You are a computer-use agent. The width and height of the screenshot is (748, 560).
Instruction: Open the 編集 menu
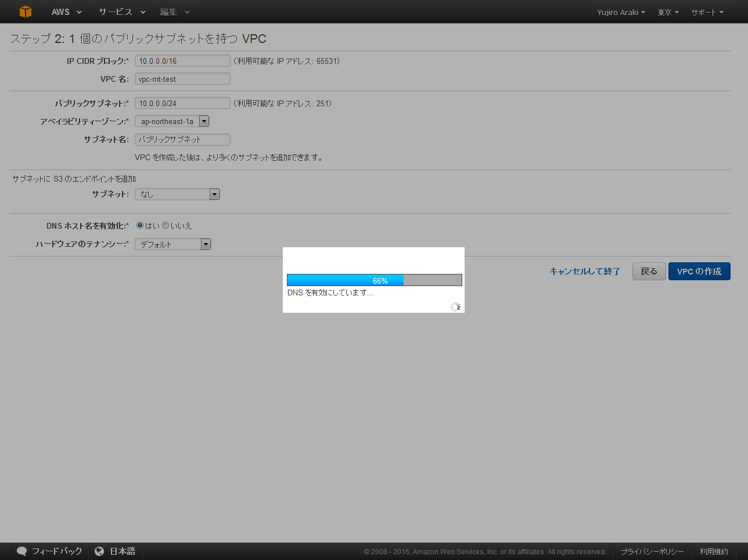click(x=175, y=12)
